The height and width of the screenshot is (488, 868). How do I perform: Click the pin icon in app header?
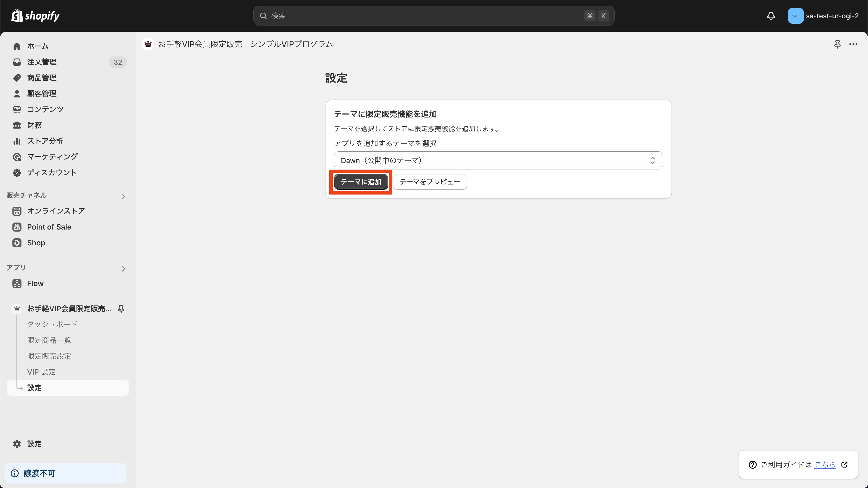837,44
